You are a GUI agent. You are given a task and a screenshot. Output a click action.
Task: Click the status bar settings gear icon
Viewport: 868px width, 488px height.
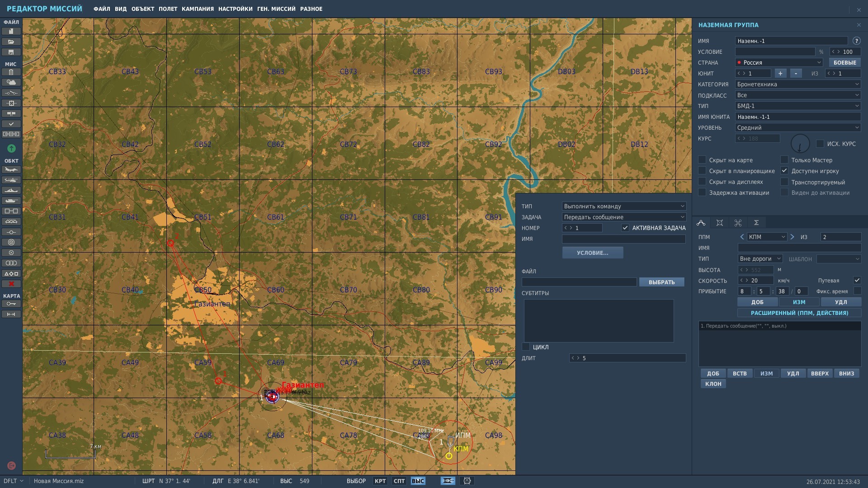point(467,481)
